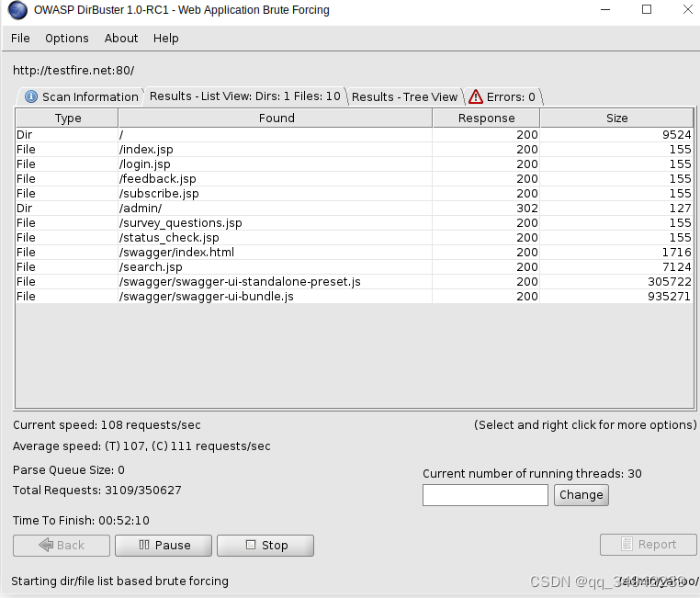Sort by the Size column header
The width and height of the screenshot is (700, 598).
616,118
